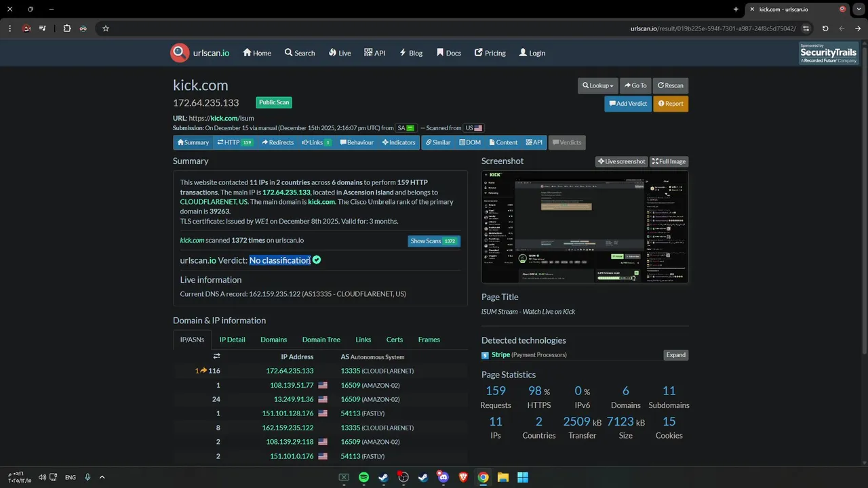868x488 pixels.
Task: Click the site information icon in address bar
Action: [806, 28]
